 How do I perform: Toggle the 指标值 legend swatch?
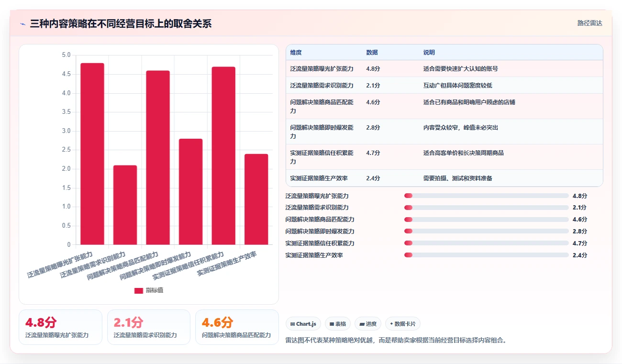[139, 290]
